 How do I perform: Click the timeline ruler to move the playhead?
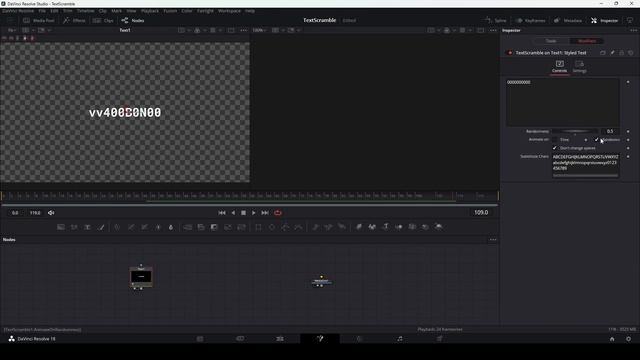(249, 196)
